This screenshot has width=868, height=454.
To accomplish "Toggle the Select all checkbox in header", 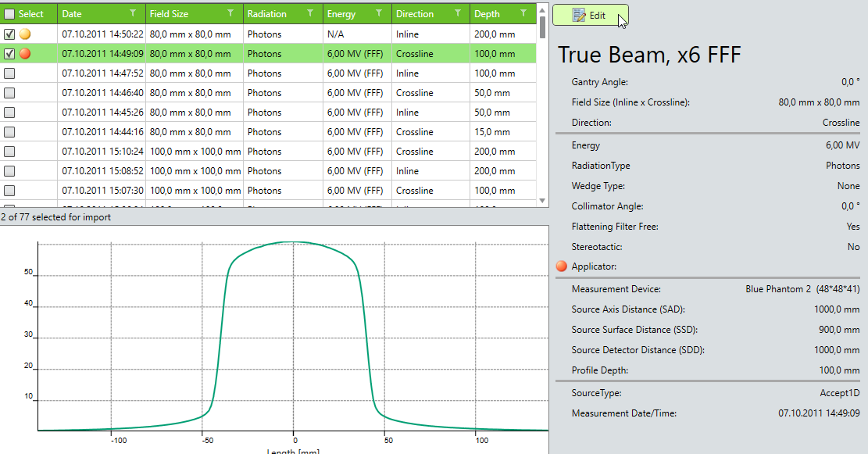I will [9, 14].
